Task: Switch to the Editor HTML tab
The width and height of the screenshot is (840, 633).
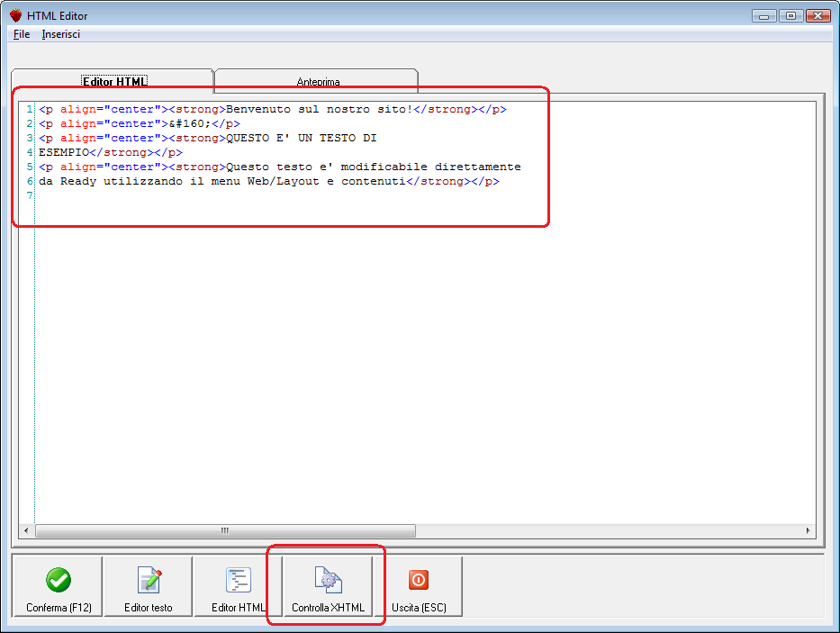Action: click(113, 81)
